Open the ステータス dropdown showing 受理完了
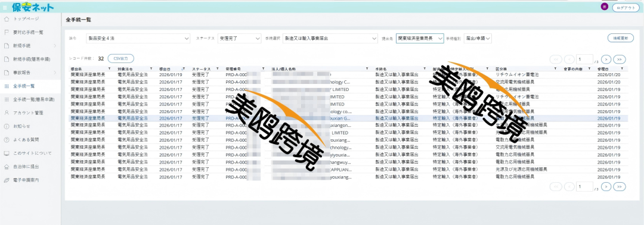644x225 pixels. (240, 38)
